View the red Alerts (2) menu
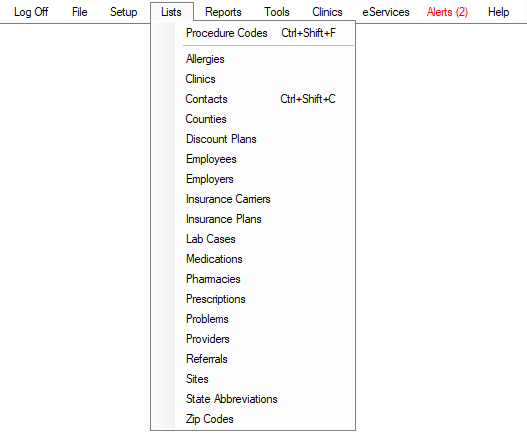This screenshot has width=527, height=433. [x=447, y=12]
